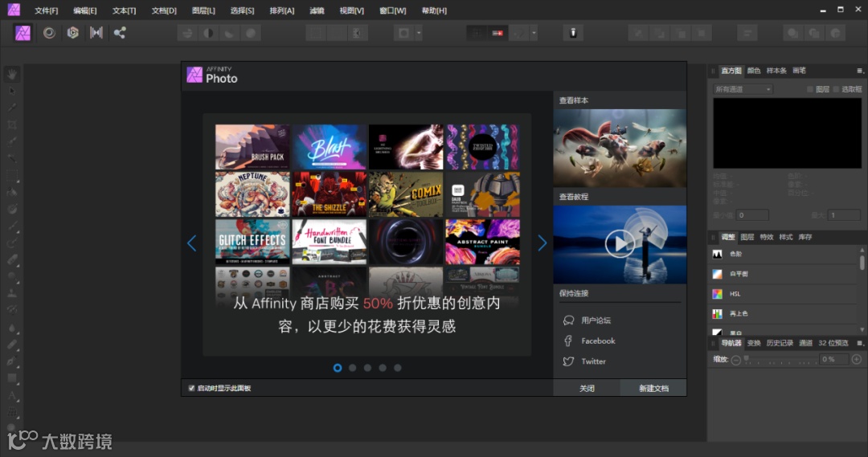Viewport: 868px width, 457px height.
Task: Switch to the 特效 tab
Action: point(766,237)
